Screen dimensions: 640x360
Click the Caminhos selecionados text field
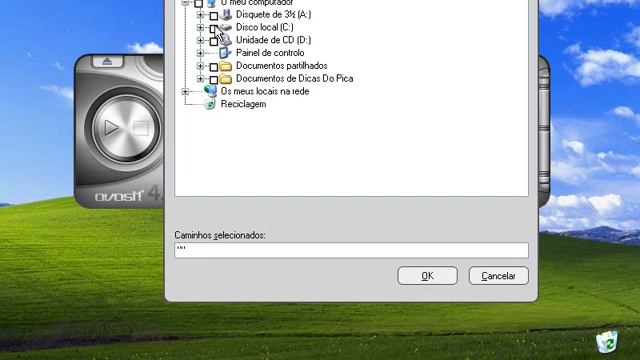coord(351,250)
